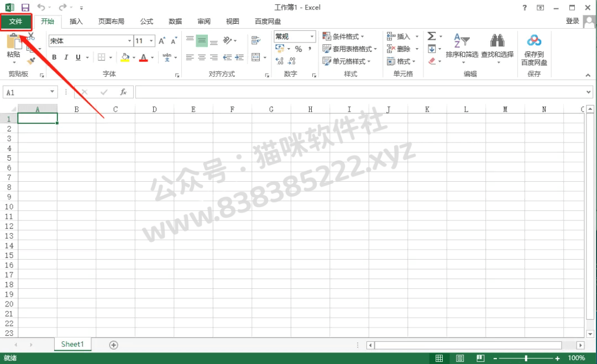This screenshot has height=364, width=597.
Task: Click the Merge and Center icon
Action: (256, 57)
